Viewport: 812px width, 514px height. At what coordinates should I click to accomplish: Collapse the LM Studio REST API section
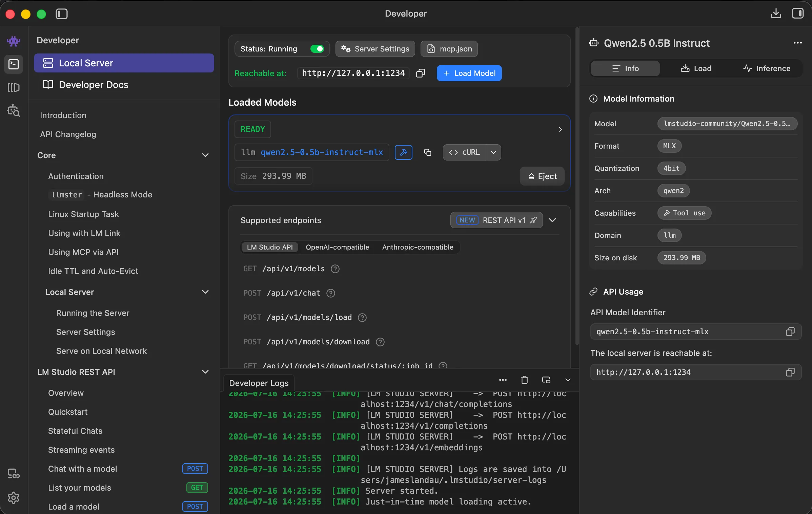[x=205, y=372]
